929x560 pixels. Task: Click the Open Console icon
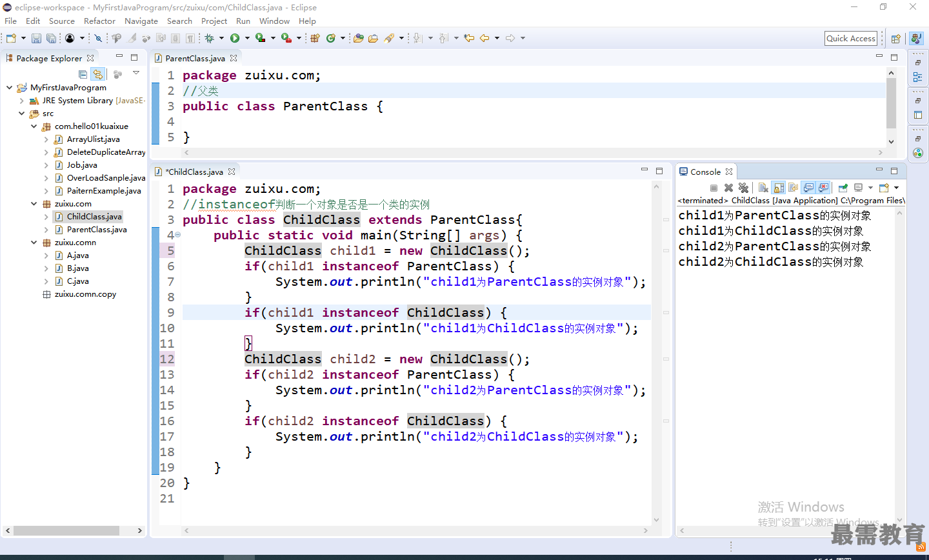tap(884, 188)
